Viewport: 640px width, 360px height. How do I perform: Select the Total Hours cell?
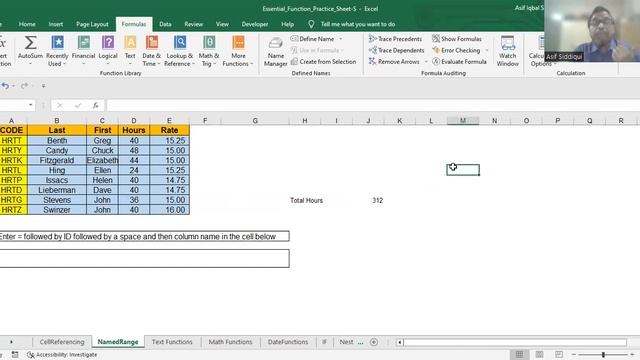[305, 200]
